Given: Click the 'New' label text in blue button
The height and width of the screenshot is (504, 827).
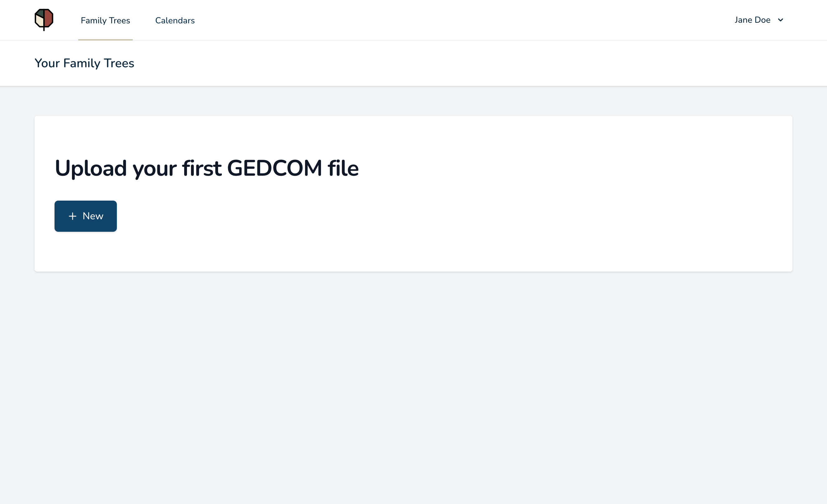Looking at the screenshot, I should point(93,216).
